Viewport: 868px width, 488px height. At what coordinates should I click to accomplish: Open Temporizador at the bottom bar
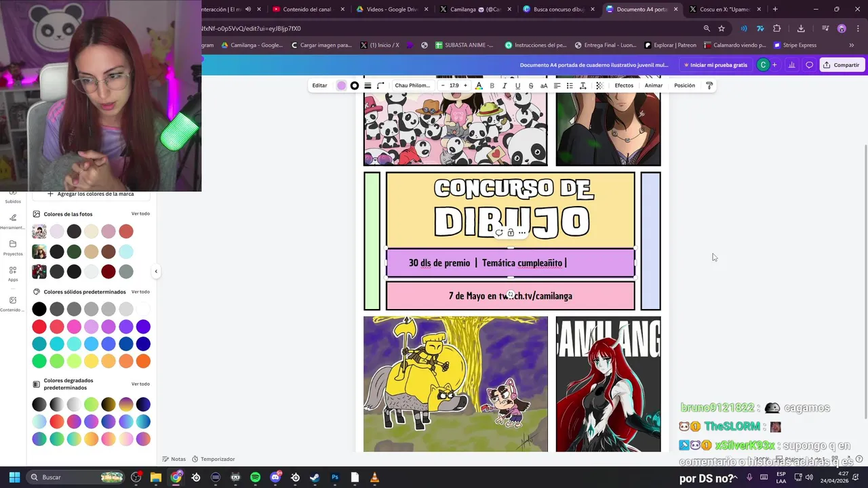coord(214,459)
